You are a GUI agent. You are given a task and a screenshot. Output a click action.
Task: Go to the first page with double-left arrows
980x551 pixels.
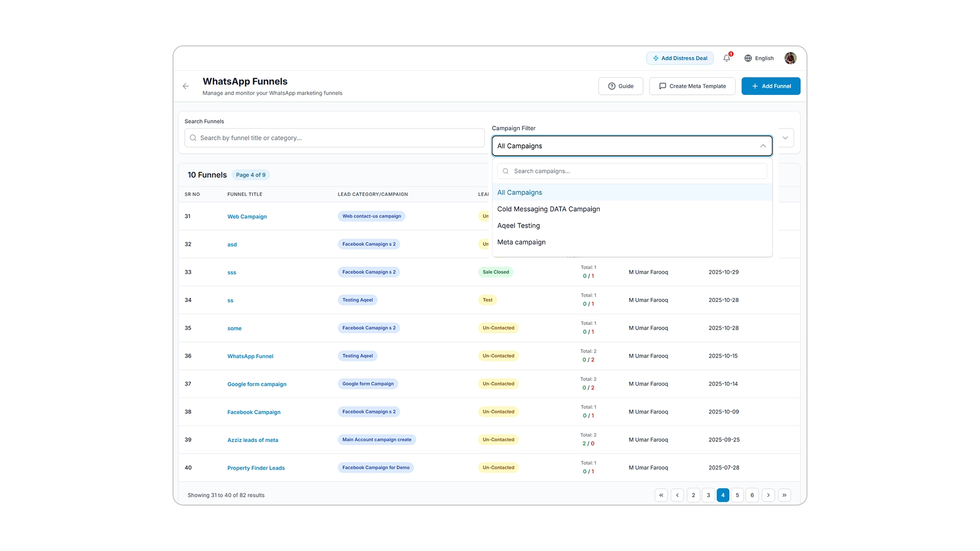[x=661, y=495]
